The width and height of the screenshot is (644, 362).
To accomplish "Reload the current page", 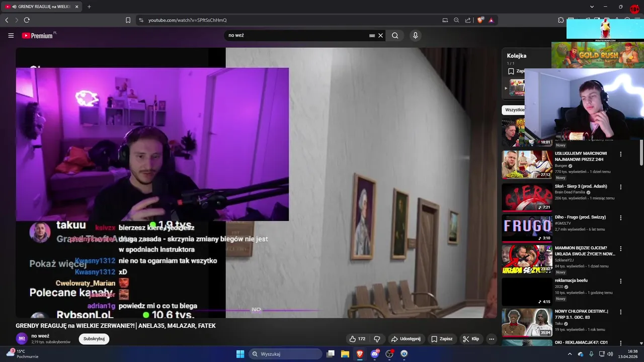I will [x=27, y=20].
